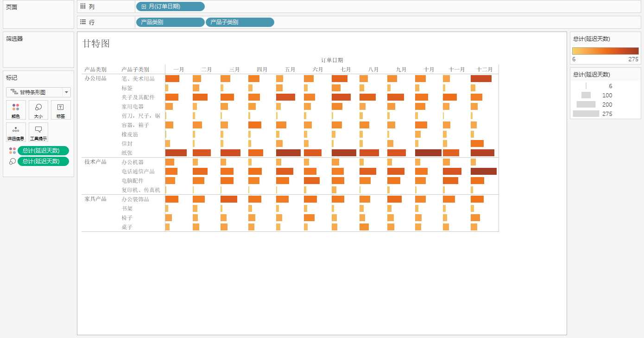Select the 桌子 row label
This screenshot has width=644, height=338.
click(127, 227)
